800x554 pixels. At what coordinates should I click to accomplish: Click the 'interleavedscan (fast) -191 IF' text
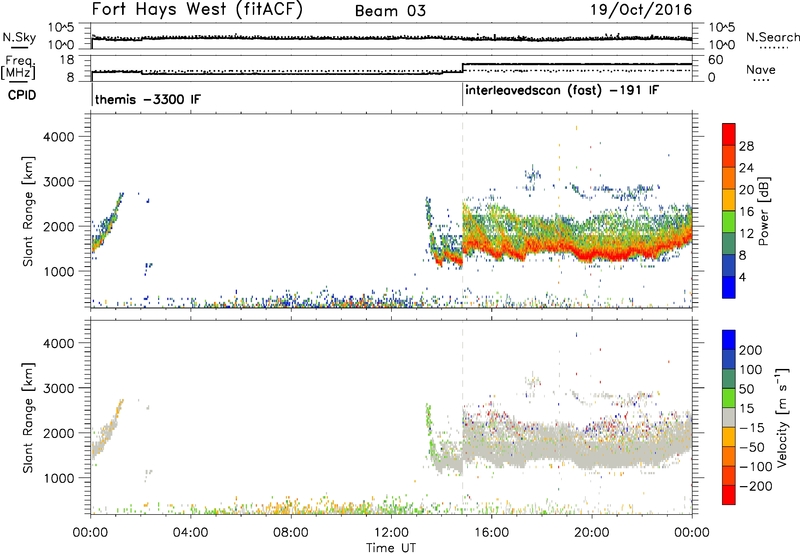[x=562, y=91]
